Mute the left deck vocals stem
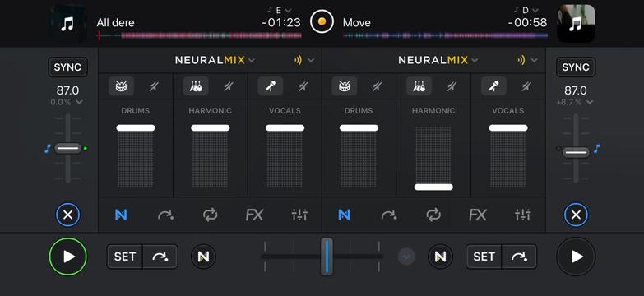 303,86
